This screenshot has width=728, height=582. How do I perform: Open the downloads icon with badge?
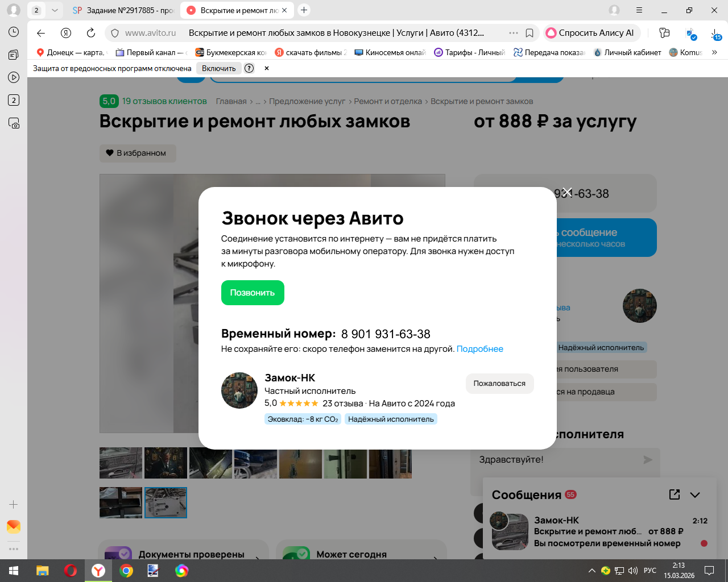pyautogui.click(x=715, y=34)
